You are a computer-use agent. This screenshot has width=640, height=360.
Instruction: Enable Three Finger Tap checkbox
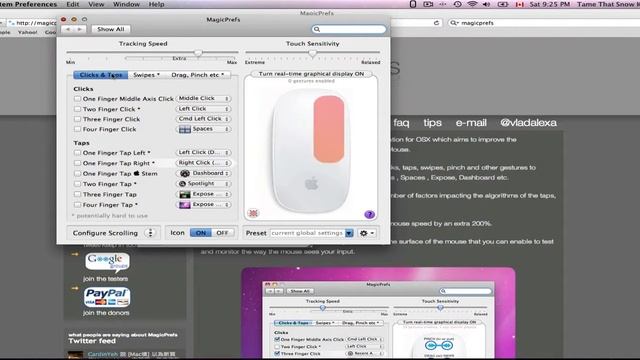77,194
